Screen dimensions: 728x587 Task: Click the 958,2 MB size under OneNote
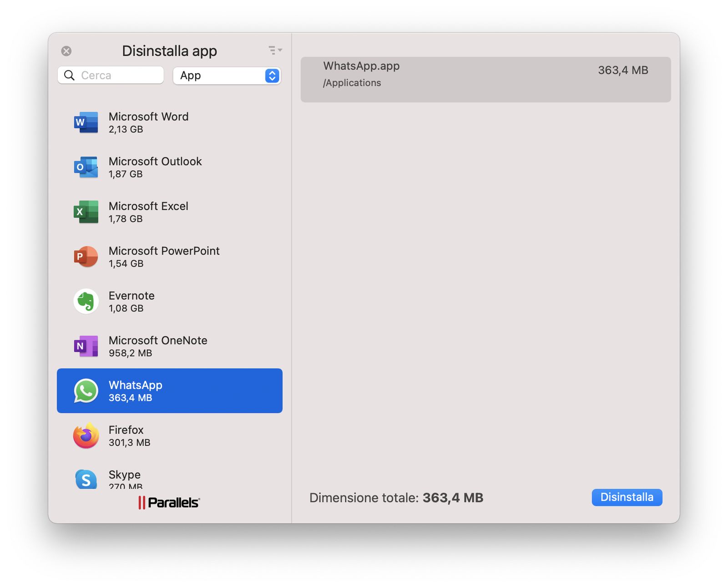coord(130,353)
